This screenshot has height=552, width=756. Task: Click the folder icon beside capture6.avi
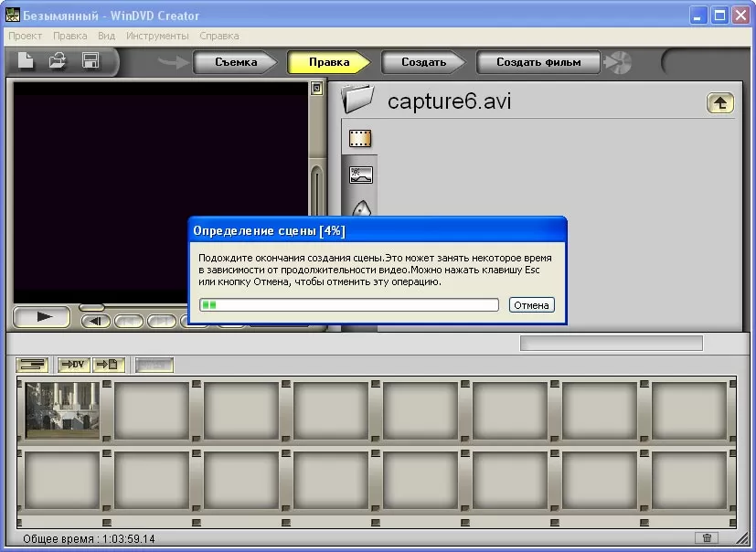click(x=360, y=99)
